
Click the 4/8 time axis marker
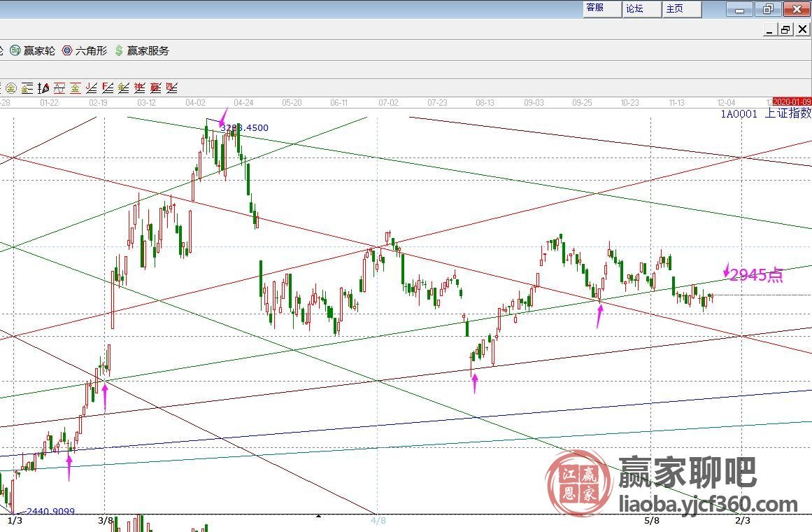378,520
